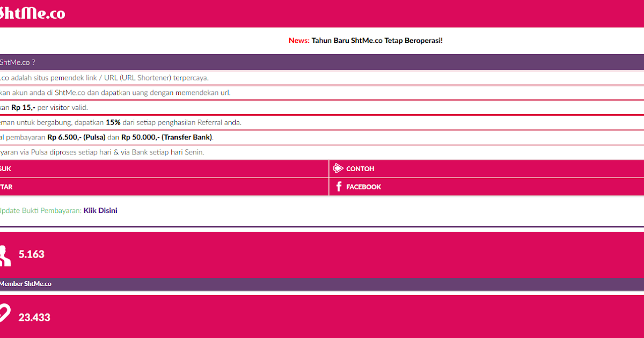The width and height of the screenshot is (644, 338).
Task: Click the Member ShtMe.co label bar
Action: [322, 284]
